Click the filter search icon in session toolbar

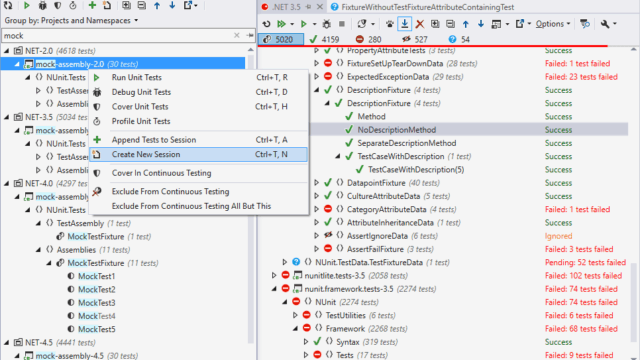[585, 24]
